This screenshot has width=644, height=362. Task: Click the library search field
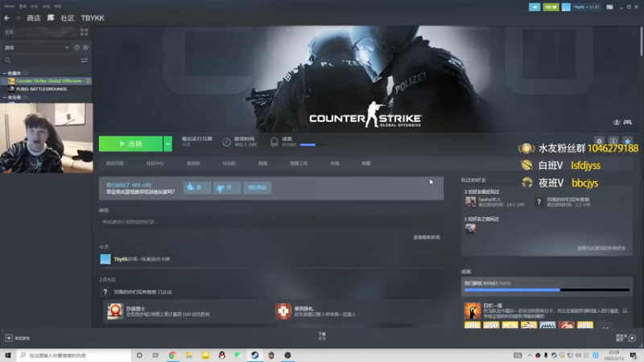pyautogui.click(x=41, y=60)
